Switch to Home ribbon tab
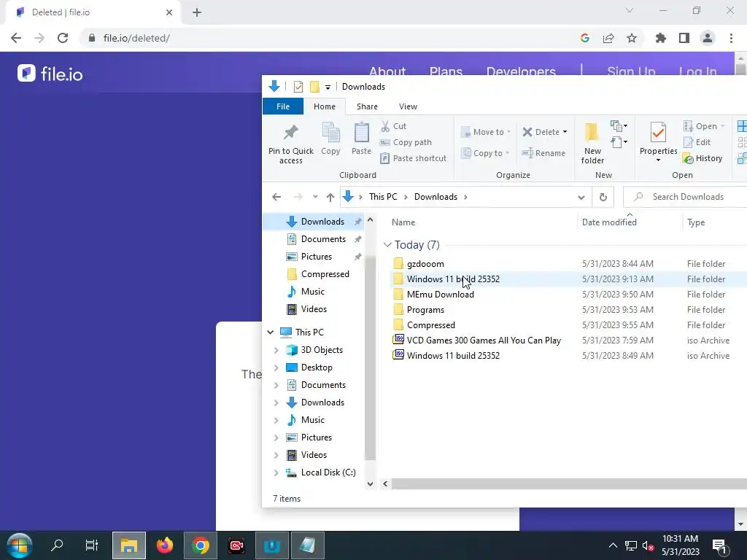Screen dimensions: 747x560 325,106
